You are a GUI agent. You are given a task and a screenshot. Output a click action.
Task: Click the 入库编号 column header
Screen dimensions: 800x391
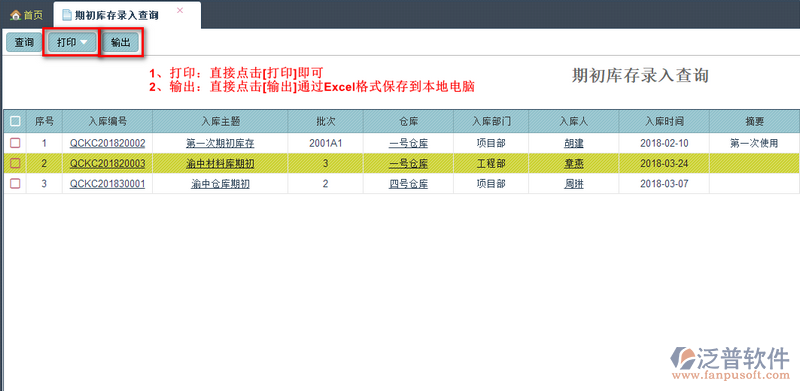tap(107, 121)
